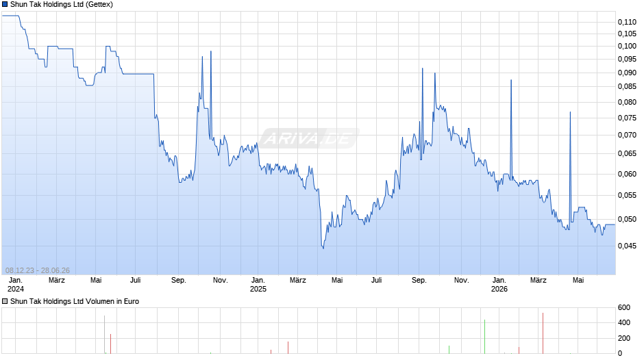Click the 'Juli' x-axis label in 2024
This screenshot has height=360, width=644.
(x=135, y=281)
